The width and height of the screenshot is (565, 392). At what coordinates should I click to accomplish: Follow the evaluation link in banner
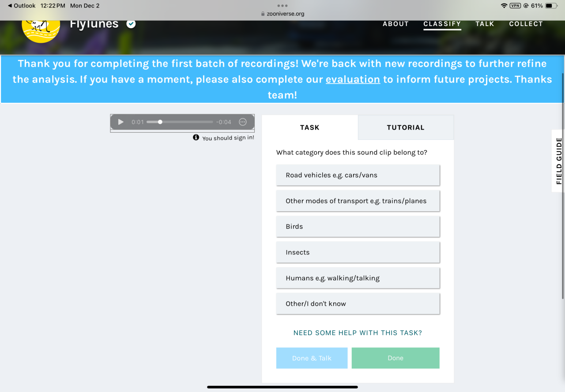tap(353, 79)
